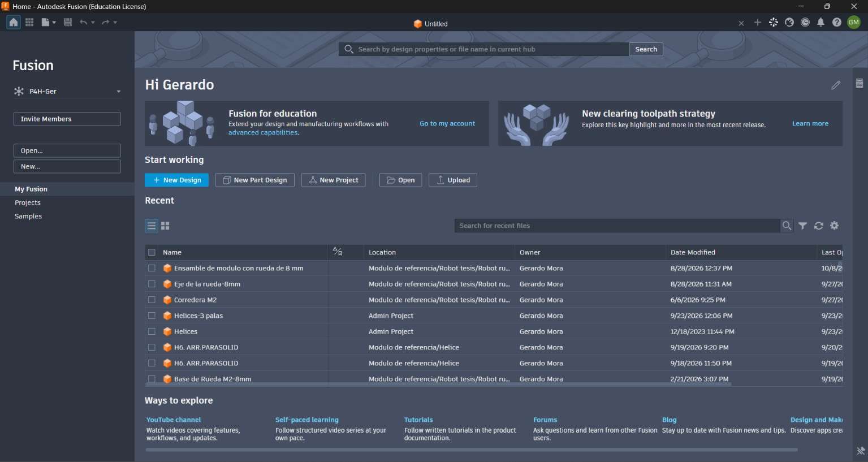Click the Ways to explore horizontal scrollbar

[x=472, y=450]
